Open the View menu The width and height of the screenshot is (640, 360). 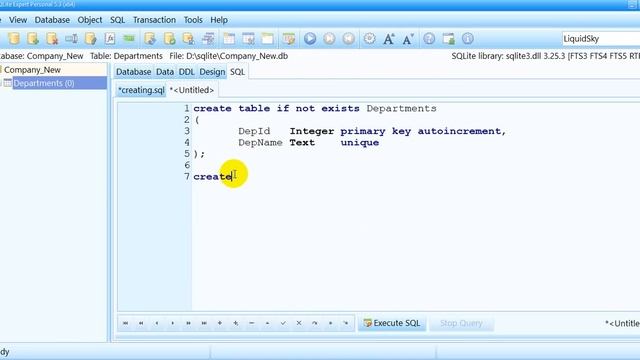[x=18, y=20]
